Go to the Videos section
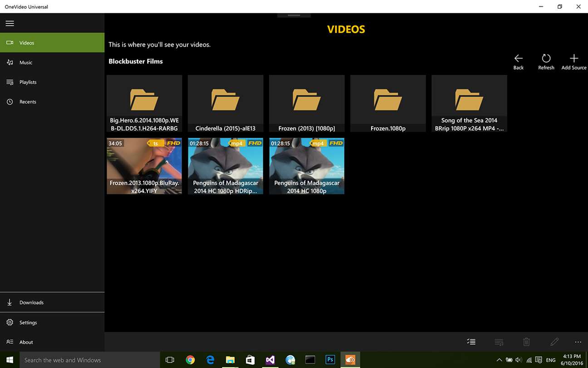Viewport: 588px width, 368px height. point(52,43)
